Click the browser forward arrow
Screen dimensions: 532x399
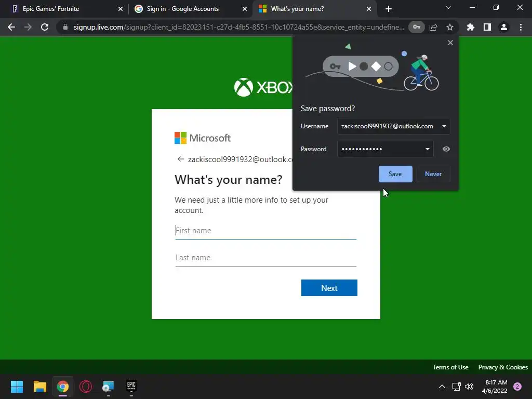(28, 27)
